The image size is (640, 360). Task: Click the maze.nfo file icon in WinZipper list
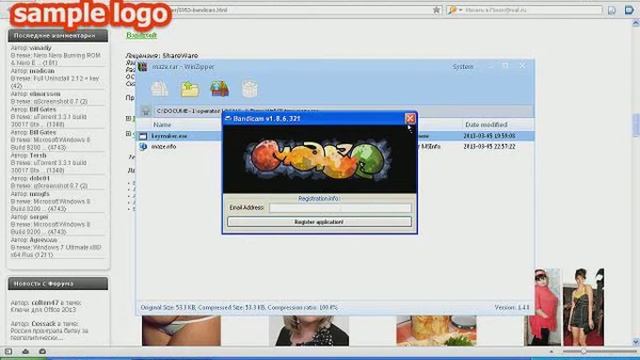pyautogui.click(x=143, y=147)
